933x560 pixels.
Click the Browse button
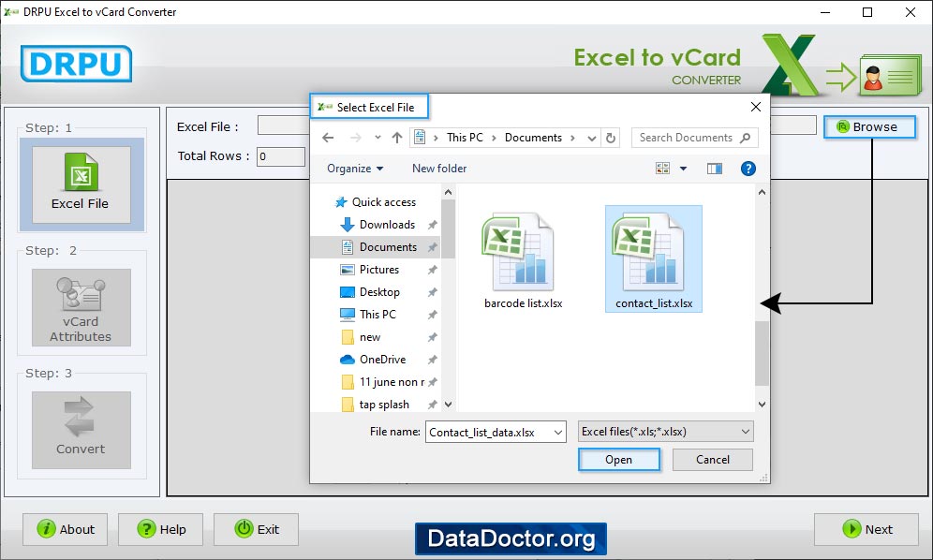[x=869, y=126]
